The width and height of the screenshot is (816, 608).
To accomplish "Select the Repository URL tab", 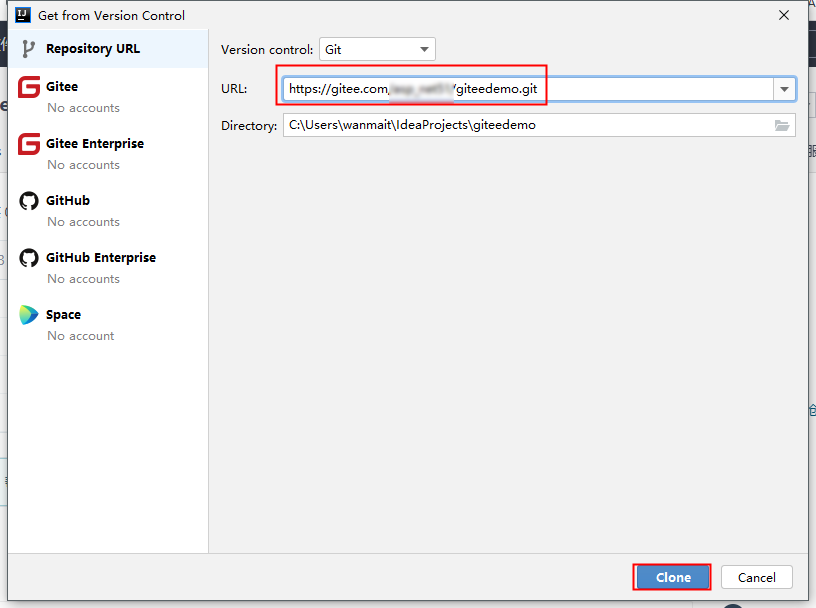I will tap(108, 49).
